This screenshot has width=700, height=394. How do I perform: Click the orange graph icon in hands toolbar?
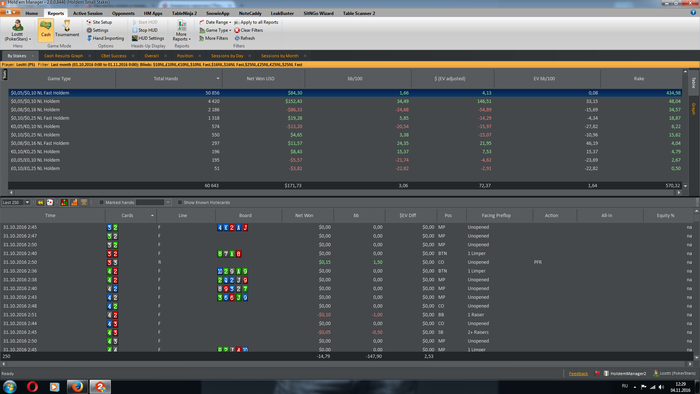(x=74, y=203)
